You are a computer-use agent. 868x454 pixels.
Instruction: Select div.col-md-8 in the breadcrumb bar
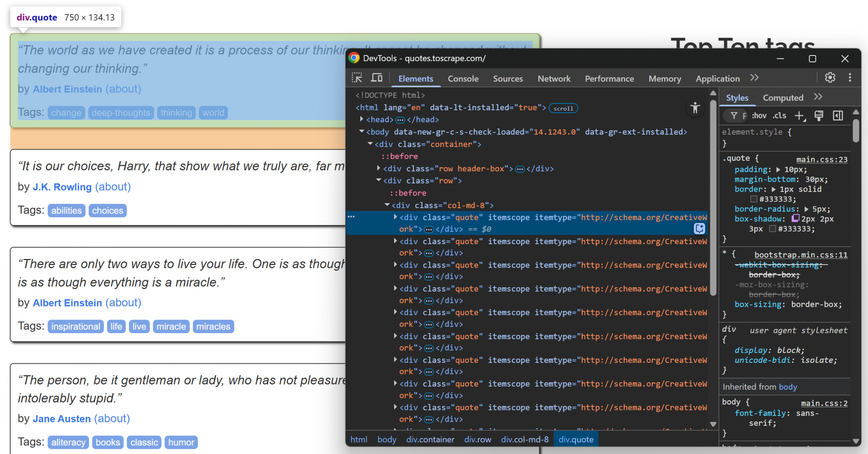(525, 440)
